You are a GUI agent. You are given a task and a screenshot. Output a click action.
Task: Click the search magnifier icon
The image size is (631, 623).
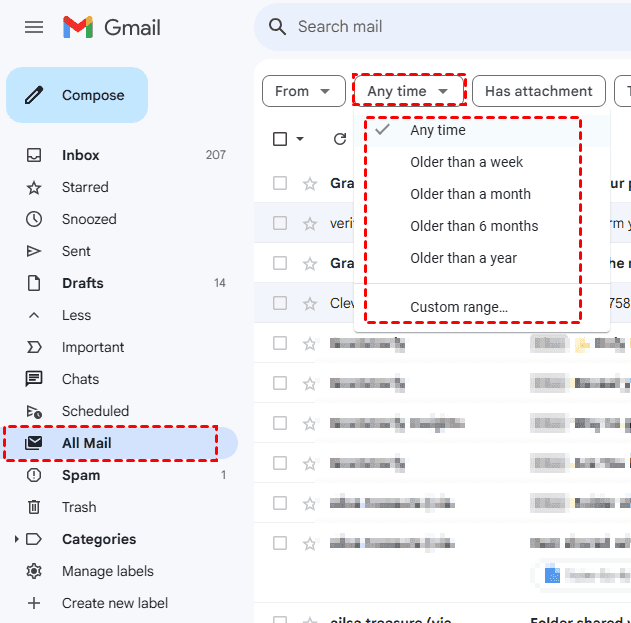click(x=277, y=27)
